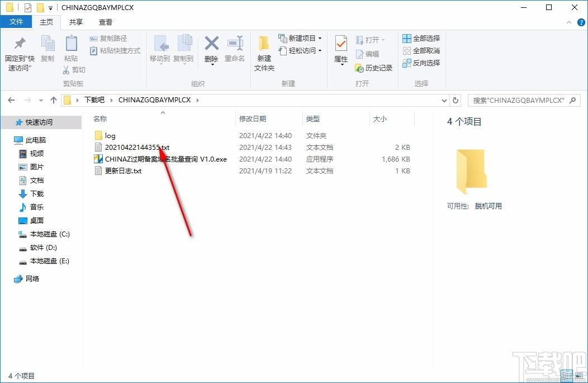This screenshot has width=588, height=383.
Task: Open New item (新建项目) dropdown
Action: [300, 38]
